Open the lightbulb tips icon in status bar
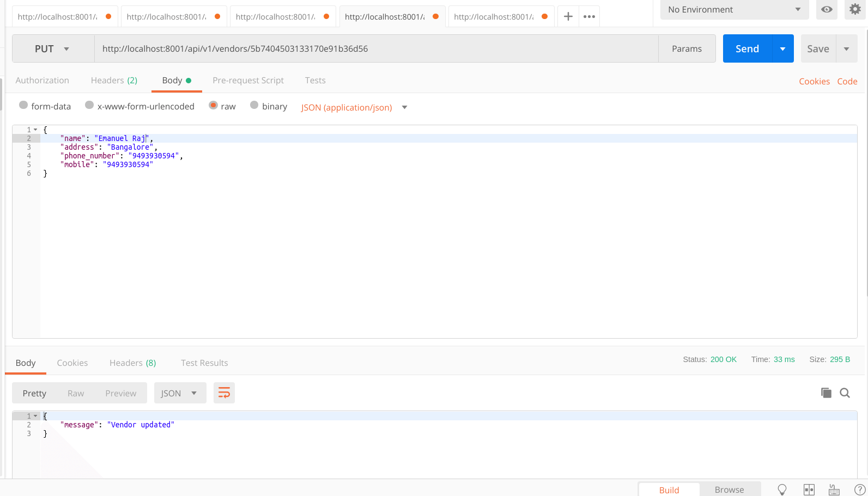 pos(782,489)
